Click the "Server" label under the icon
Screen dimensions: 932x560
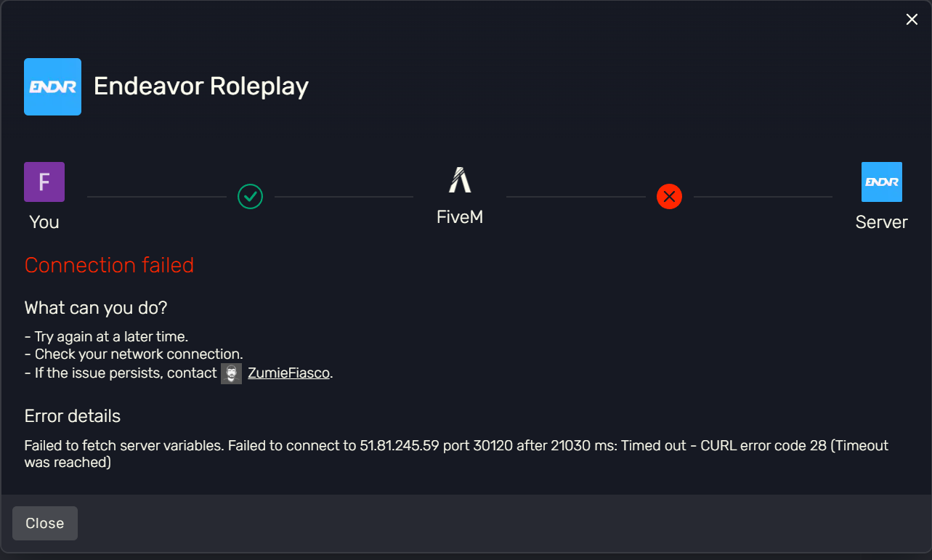point(881,222)
